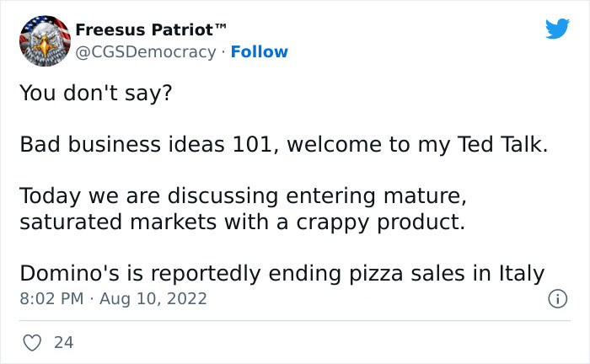Screen dimensions: 590x364
Task: Like the tweet with the heart icon
Action: pyautogui.click(x=31, y=343)
